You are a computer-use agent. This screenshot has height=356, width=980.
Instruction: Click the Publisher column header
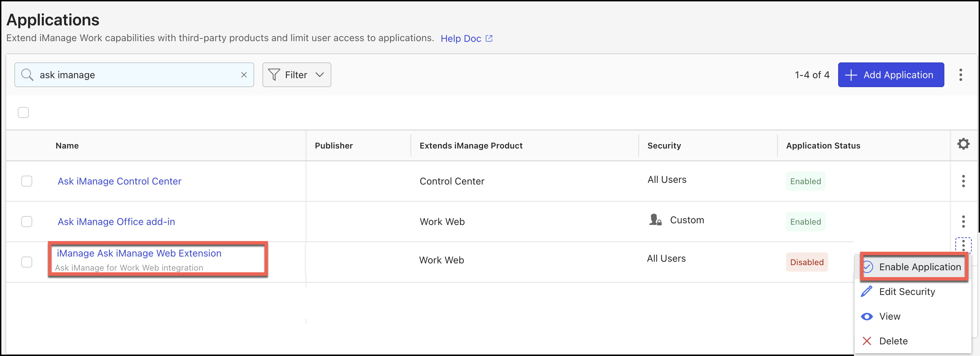coord(334,145)
